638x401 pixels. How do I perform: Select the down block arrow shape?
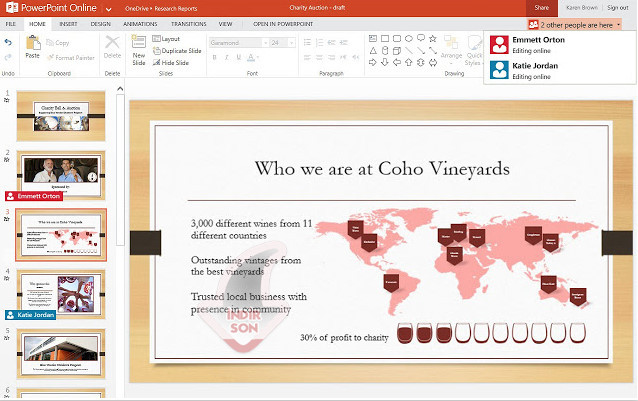pos(385,62)
